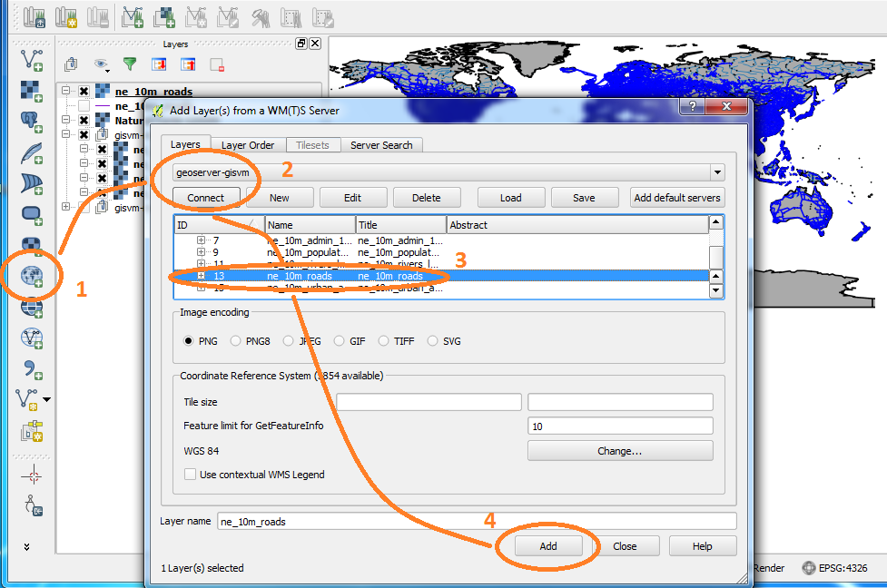887x588 pixels.
Task: Select the SVG image encoding
Action: (432, 341)
